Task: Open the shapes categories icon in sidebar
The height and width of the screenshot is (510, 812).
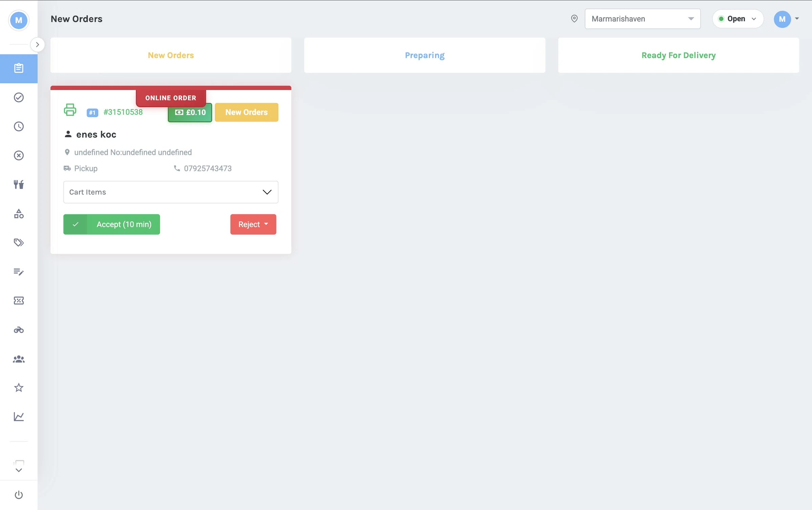Action: (19, 214)
